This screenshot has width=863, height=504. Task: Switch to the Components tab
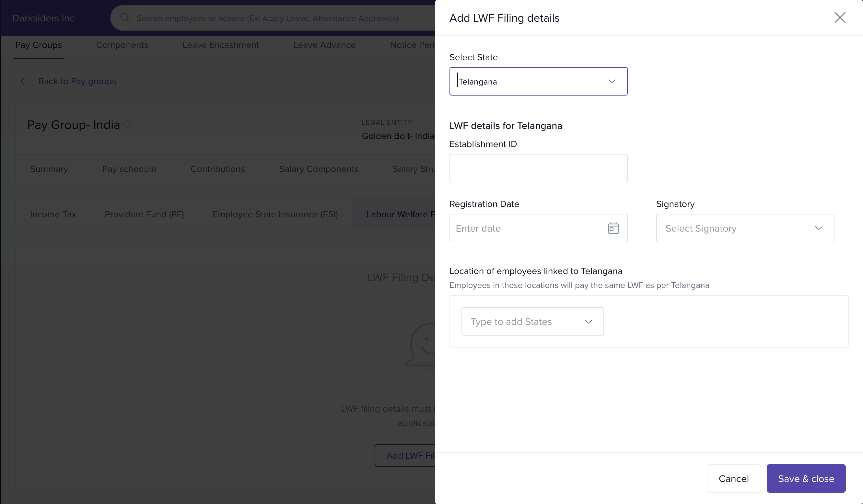(122, 45)
